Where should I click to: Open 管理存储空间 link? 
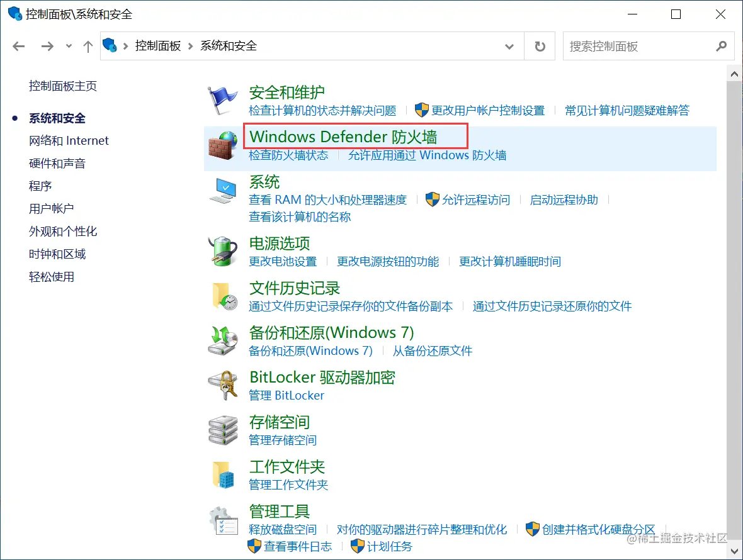click(x=283, y=440)
